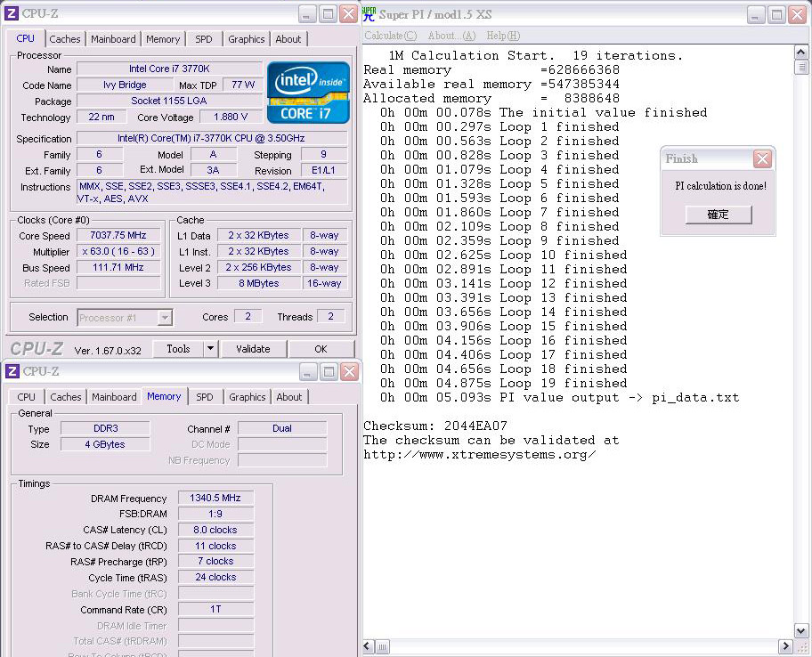This screenshot has height=657, width=812.
Task: Open About tab in top CPU-Z window
Action: coord(288,39)
